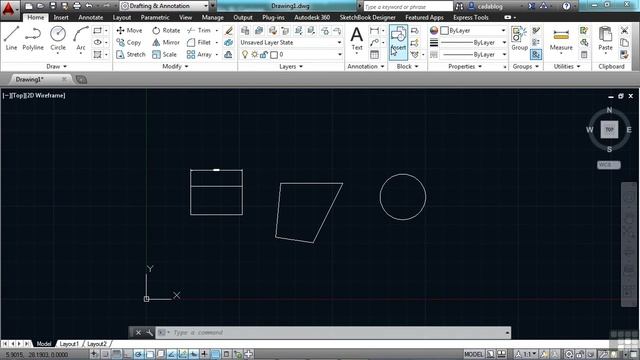
Task: Click the Cut scissors icon
Action: click(x=624, y=30)
